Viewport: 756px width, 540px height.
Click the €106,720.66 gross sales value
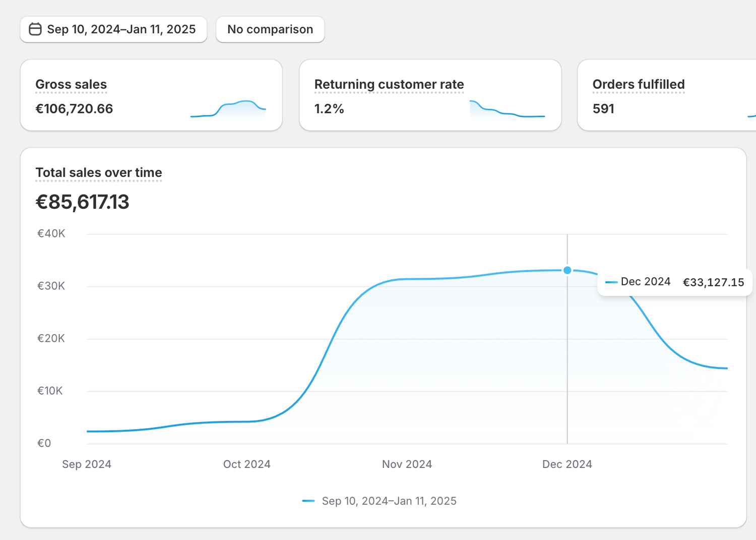click(x=74, y=108)
